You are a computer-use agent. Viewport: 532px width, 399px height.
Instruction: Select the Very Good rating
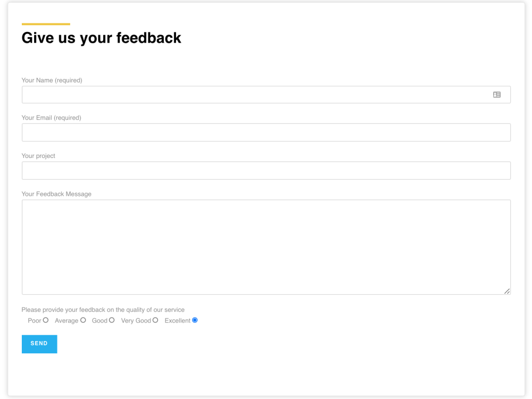coord(155,320)
